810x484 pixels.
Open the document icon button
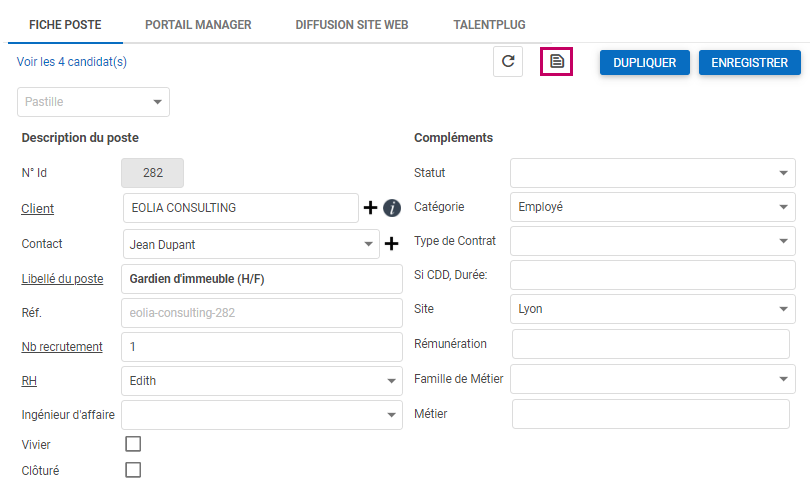pos(557,62)
